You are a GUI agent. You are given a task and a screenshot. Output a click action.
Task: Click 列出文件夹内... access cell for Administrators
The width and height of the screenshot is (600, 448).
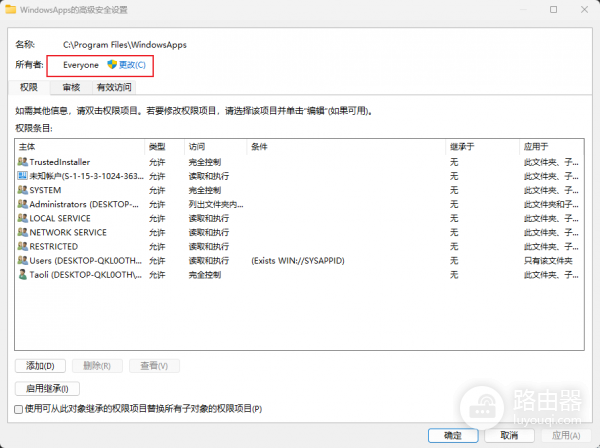pos(216,204)
